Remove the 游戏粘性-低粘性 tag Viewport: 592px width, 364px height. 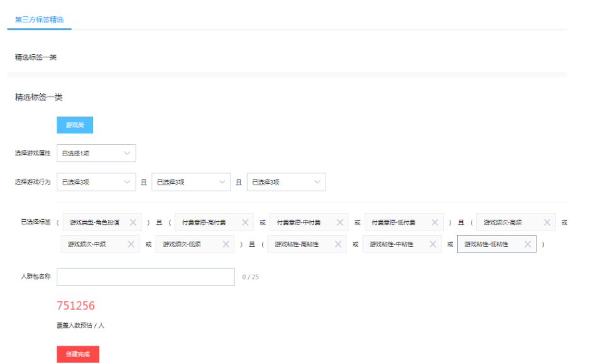click(527, 244)
